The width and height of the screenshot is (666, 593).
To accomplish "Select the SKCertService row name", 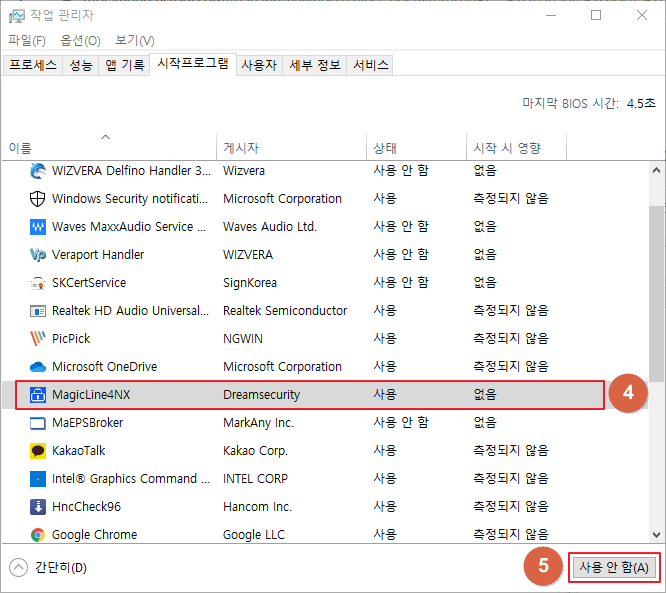I will [89, 283].
